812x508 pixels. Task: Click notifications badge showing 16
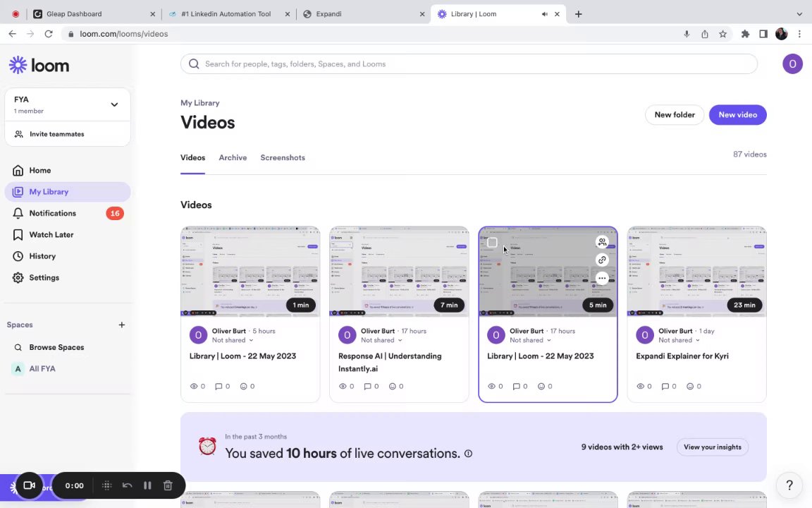(x=115, y=213)
